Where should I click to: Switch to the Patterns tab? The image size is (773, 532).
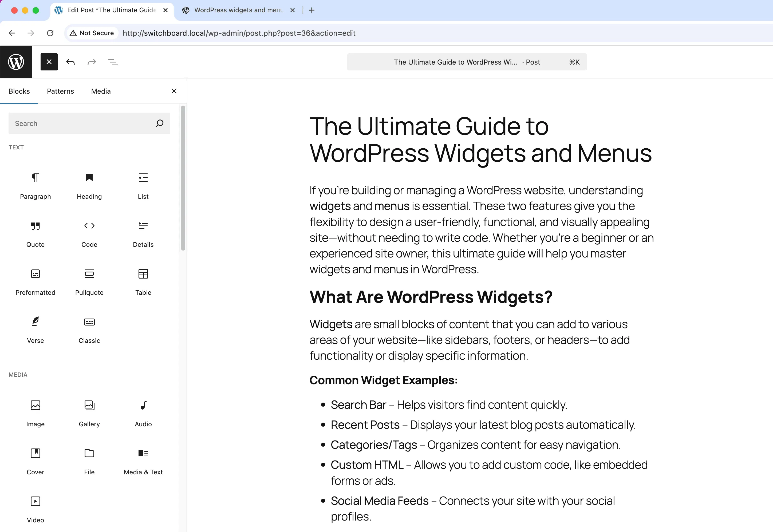pos(60,91)
